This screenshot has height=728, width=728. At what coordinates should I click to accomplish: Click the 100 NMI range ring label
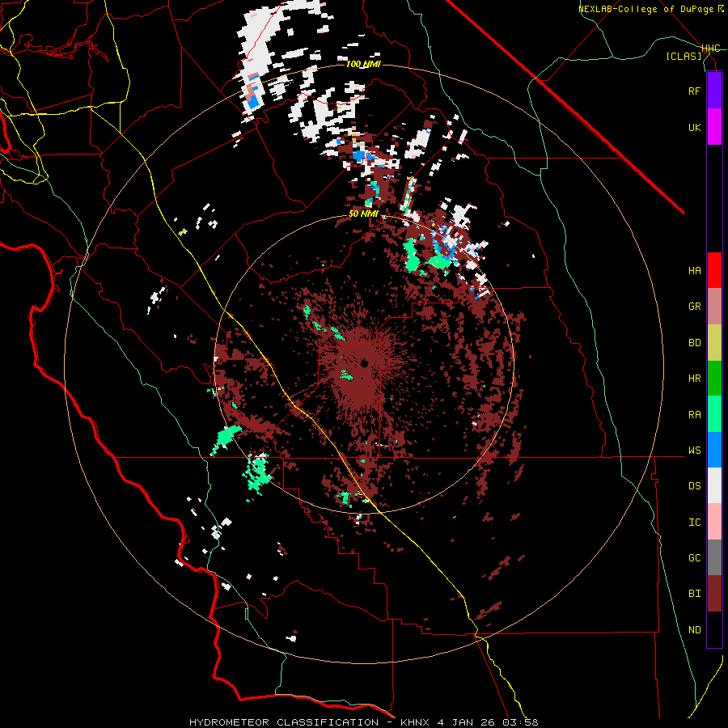tap(363, 64)
